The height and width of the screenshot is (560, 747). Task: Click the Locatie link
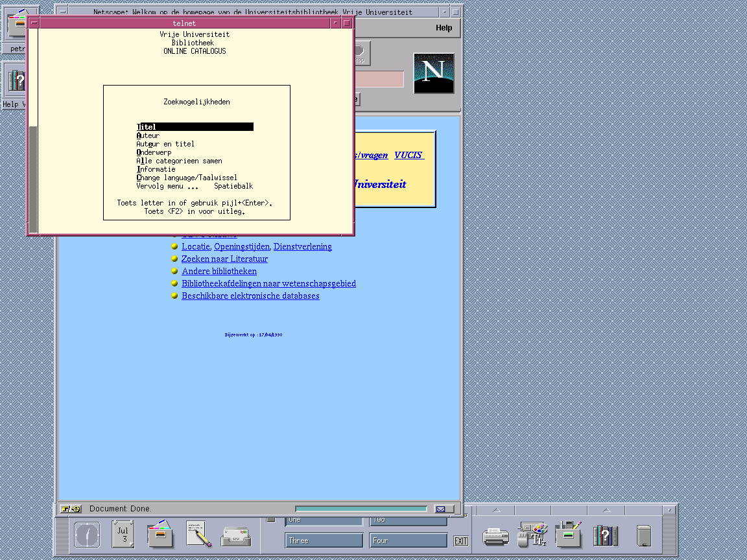(195, 247)
